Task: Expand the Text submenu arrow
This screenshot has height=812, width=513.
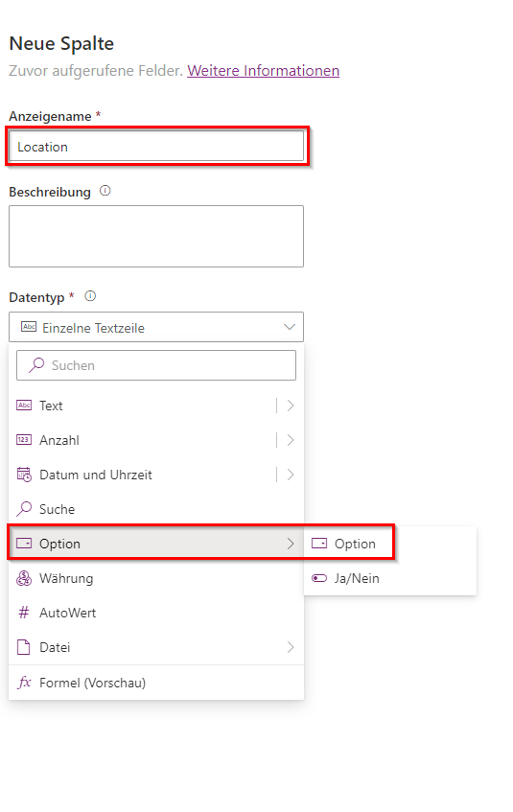Action: pos(291,406)
